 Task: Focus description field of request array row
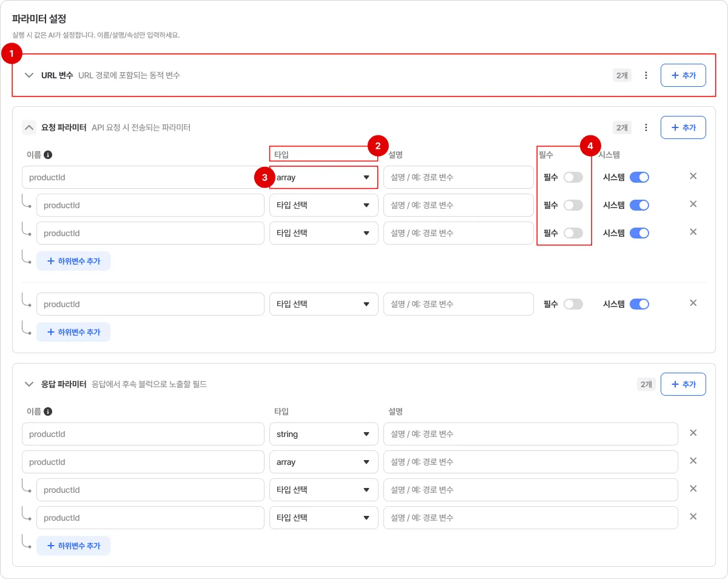pos(458,177)
